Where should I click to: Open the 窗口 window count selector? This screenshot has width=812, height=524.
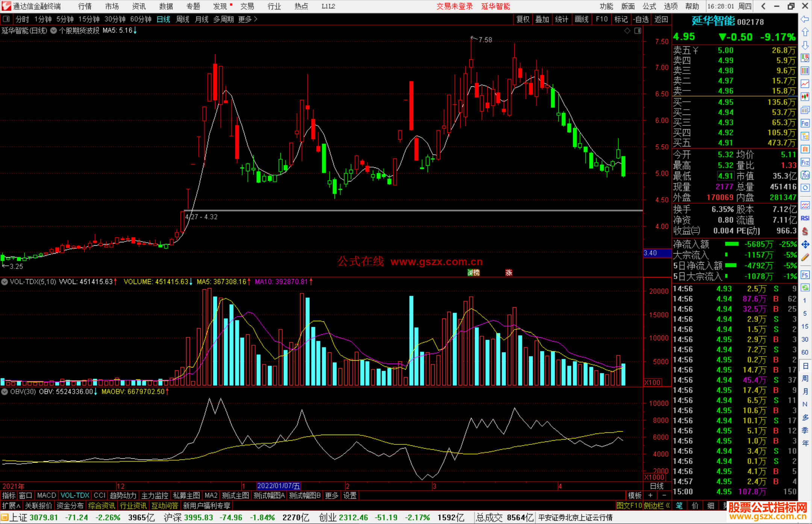click(x=26, y=495)
